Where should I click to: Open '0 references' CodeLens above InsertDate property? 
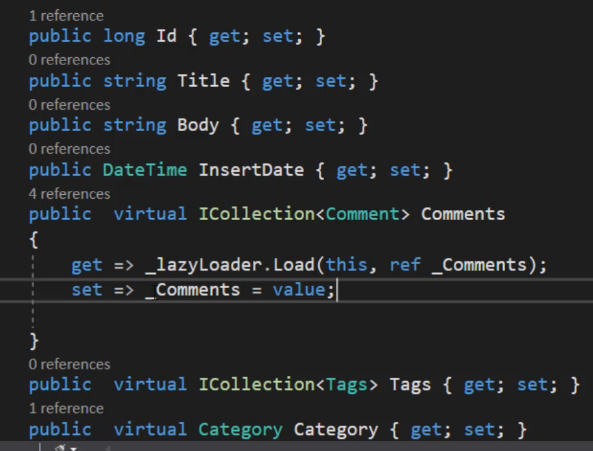(70, 149)
